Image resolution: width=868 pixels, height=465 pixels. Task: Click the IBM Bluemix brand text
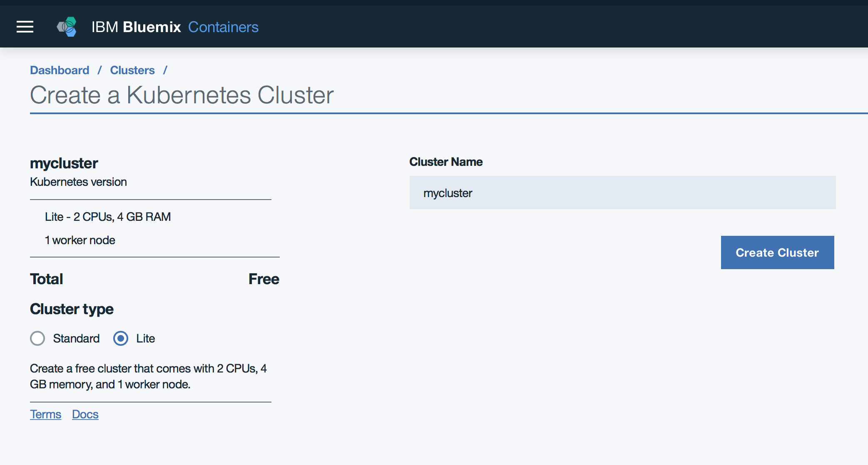(x=136, y=27)
